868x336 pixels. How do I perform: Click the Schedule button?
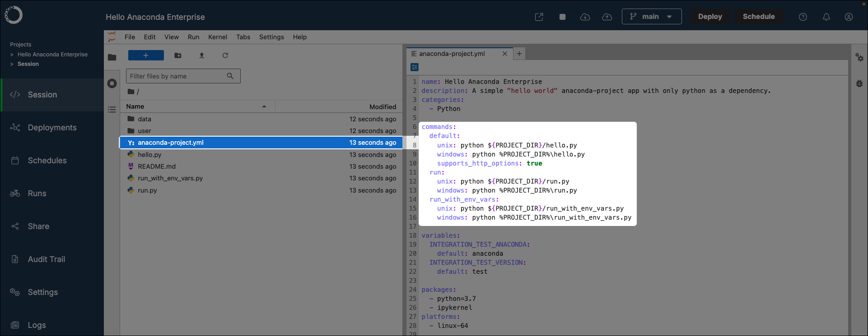(x=759, y=17)
